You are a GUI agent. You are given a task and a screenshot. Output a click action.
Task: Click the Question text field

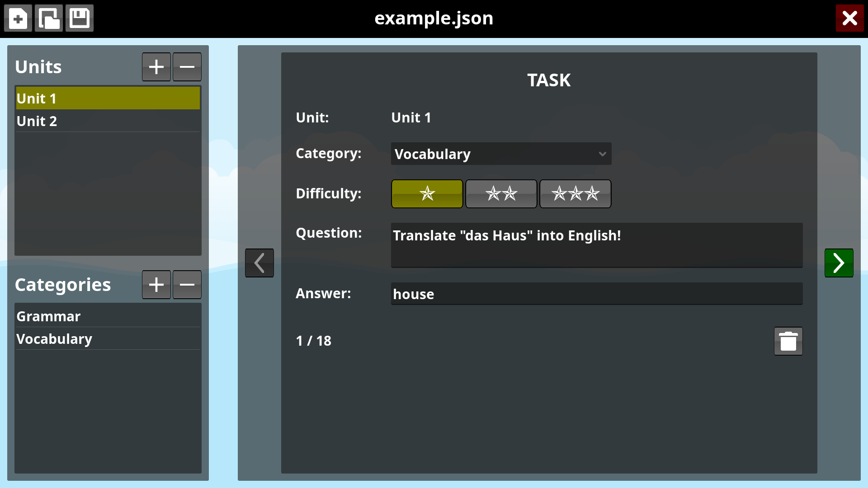pos(596,245)
